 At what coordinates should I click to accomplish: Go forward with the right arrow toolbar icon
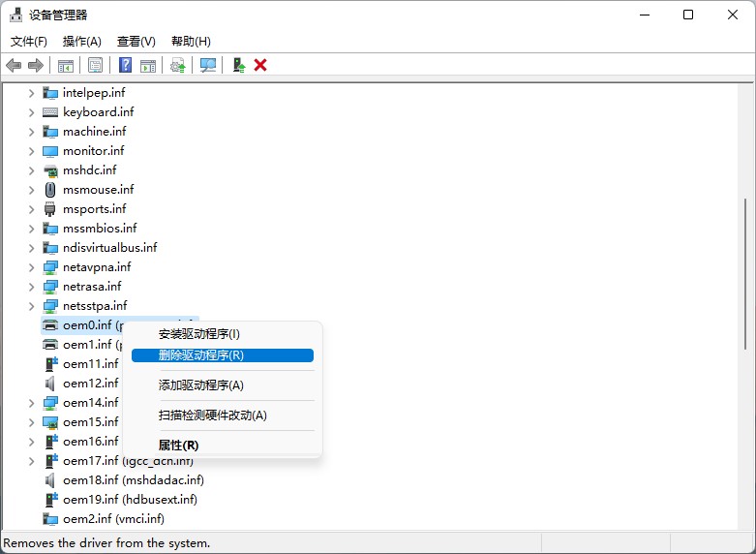click(x=36, y=65)
